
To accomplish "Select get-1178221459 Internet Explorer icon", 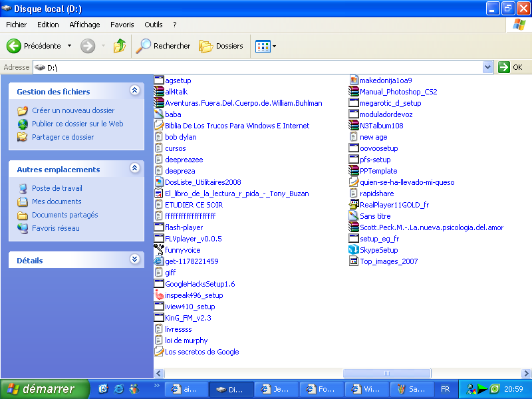I will point(159,261).
